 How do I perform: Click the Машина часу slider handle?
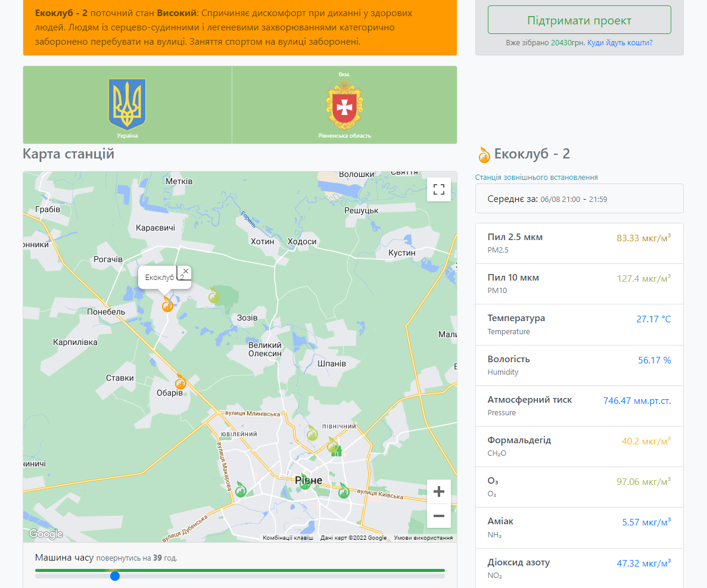(115, 576)
